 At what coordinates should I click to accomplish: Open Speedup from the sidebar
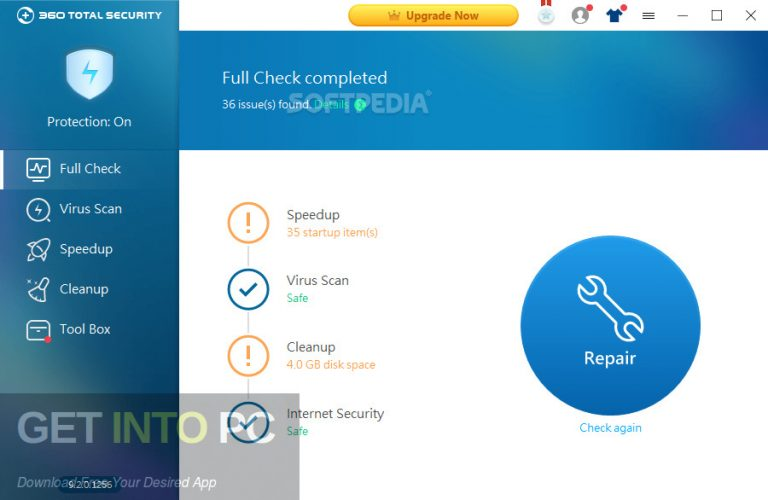90,249
